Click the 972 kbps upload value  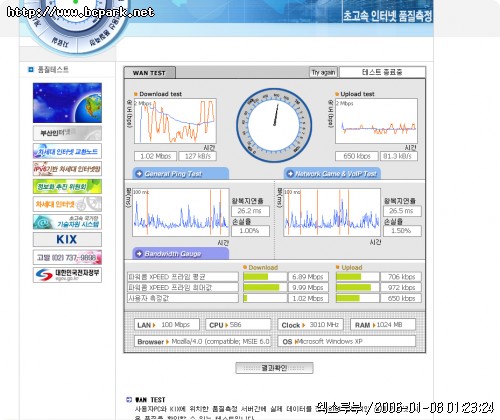coord(401,287)
